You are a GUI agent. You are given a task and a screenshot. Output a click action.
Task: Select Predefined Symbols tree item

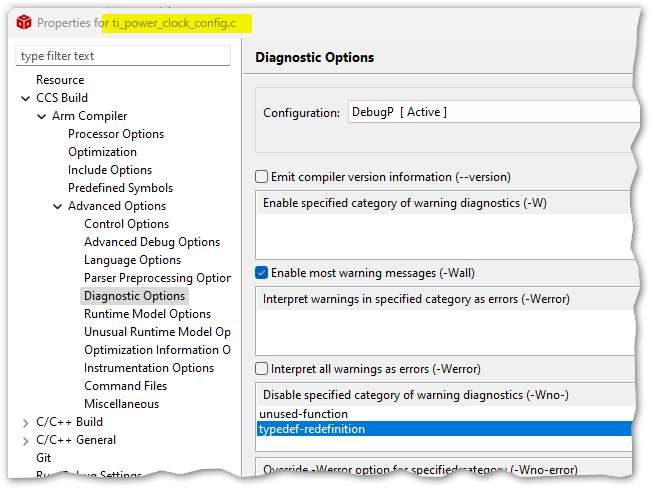120,188
